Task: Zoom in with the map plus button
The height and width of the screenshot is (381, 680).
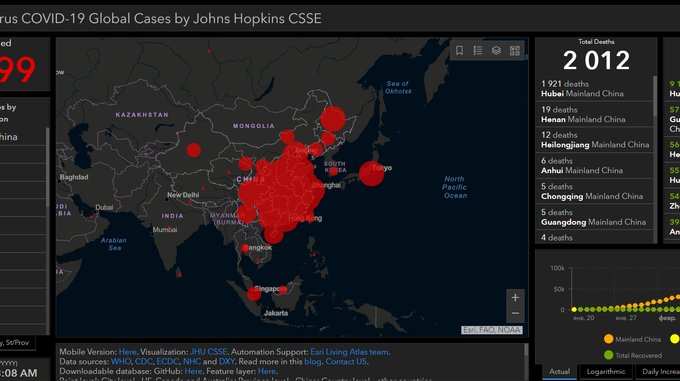Action: coord(515,297)
